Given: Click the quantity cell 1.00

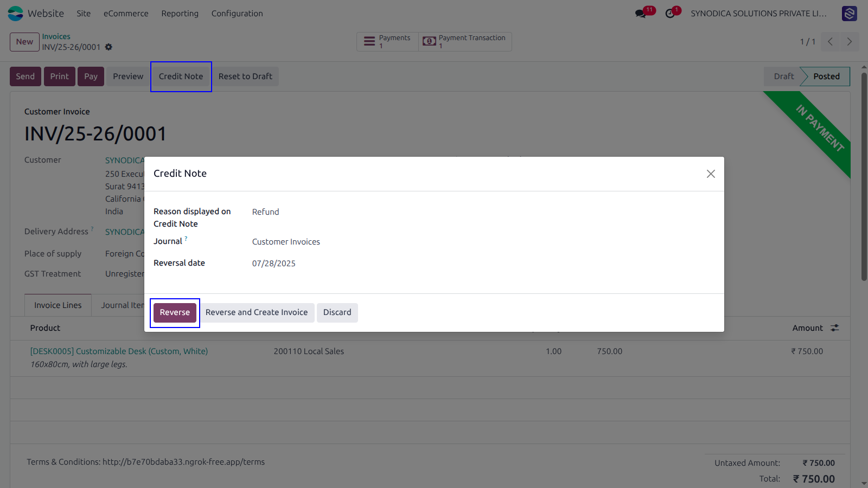Looking at the screenshot, I should coord(553,351).
